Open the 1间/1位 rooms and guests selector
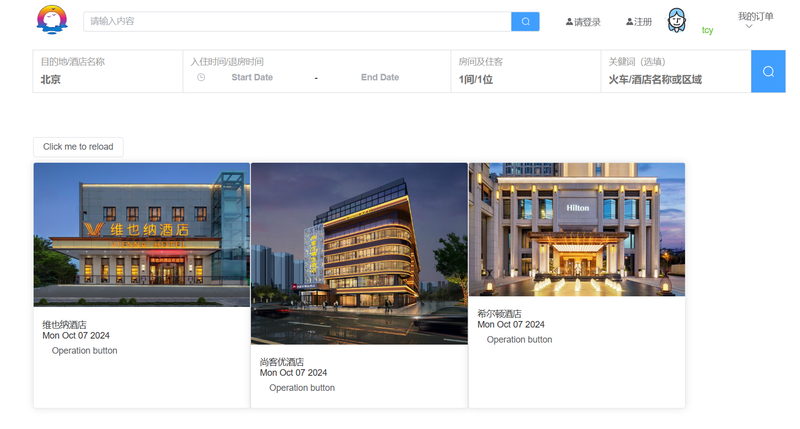This screenshot has height=429, width=800. pos(476,80)
